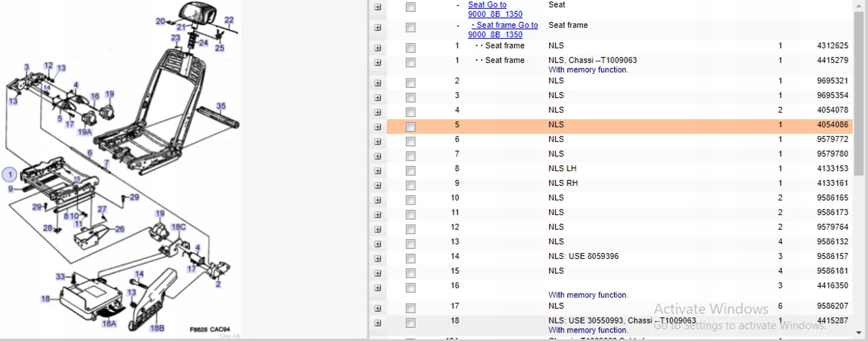Viewport: 868px width, 341px height.
Task: Click the parts list scrollbar down arrow
Action: [x=859, y=332]
